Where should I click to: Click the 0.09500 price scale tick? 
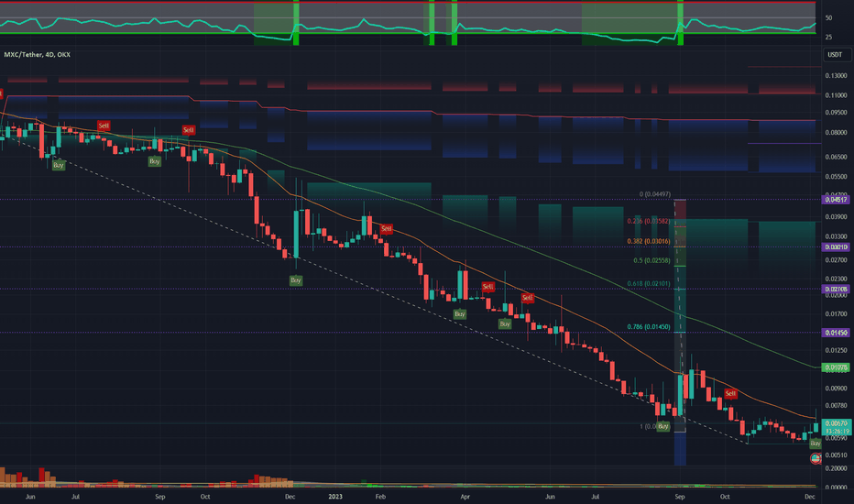click(836, 113)
